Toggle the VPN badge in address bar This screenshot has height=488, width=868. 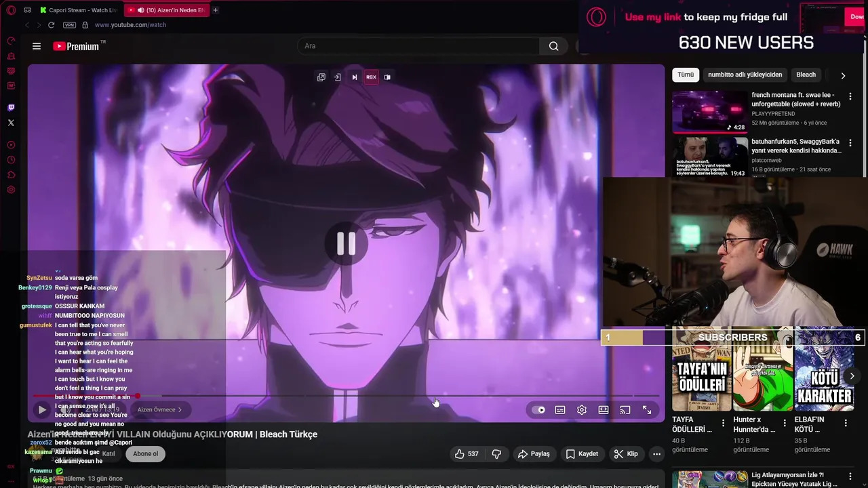69,25
